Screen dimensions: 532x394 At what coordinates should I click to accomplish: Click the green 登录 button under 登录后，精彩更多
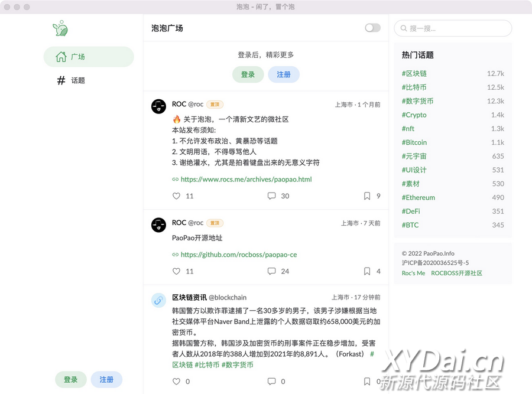[248, 74]
